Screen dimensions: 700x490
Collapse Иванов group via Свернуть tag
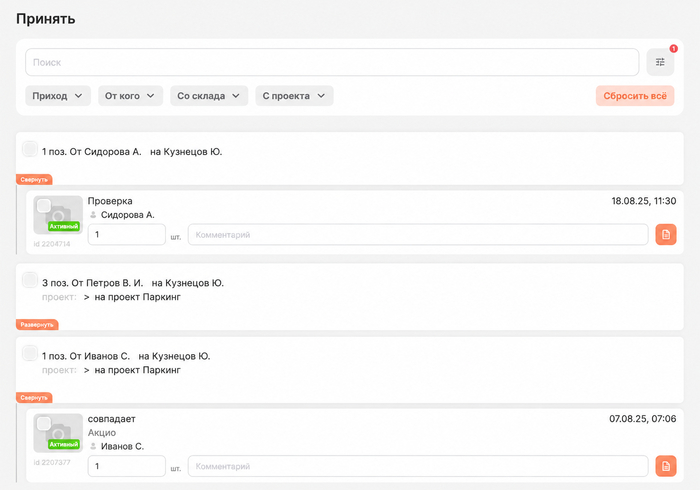click(x=34, y=398)
